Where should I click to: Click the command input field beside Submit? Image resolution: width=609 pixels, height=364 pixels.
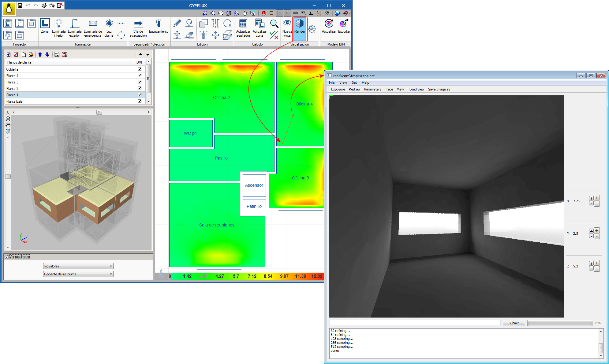tap(415, 323)
